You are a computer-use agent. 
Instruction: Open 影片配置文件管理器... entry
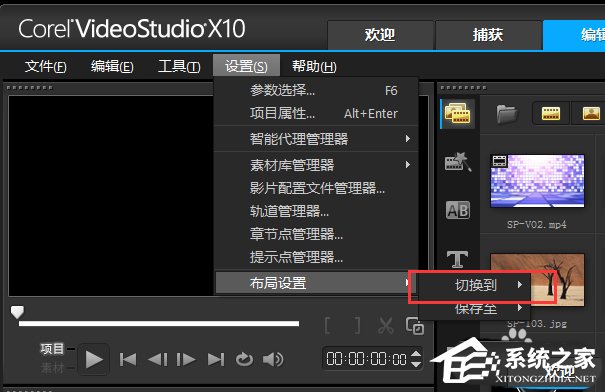click(x=316, y=188)
